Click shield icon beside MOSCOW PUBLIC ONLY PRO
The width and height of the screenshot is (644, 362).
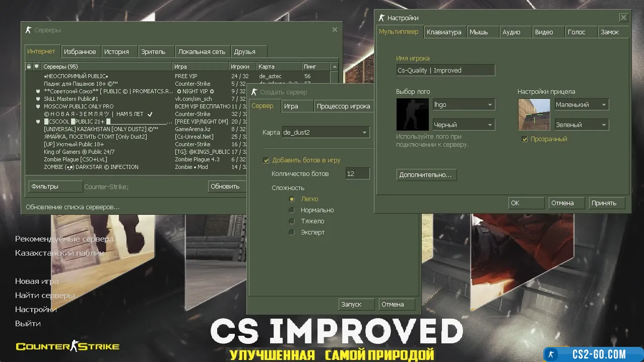(x=38, y=106)
